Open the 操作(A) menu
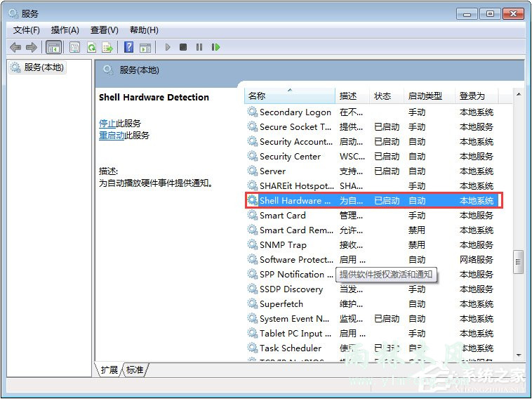532x399 pixels. 65,30
